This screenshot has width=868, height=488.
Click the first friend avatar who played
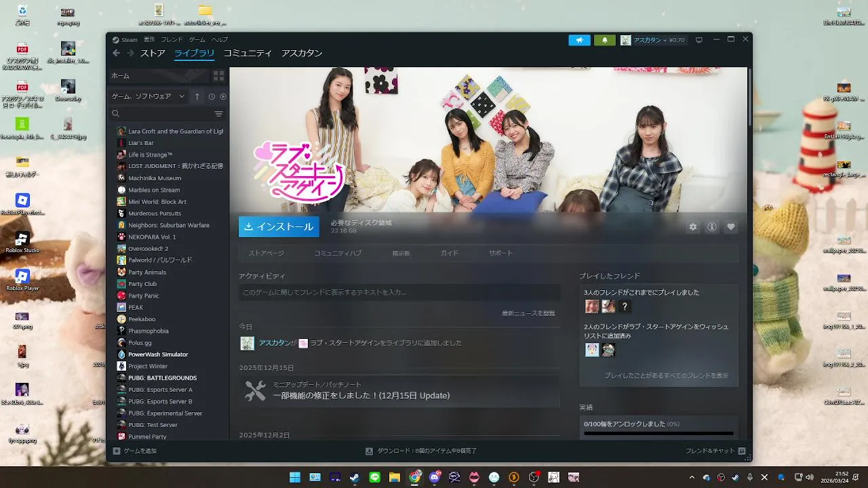[x=592, y=306]
